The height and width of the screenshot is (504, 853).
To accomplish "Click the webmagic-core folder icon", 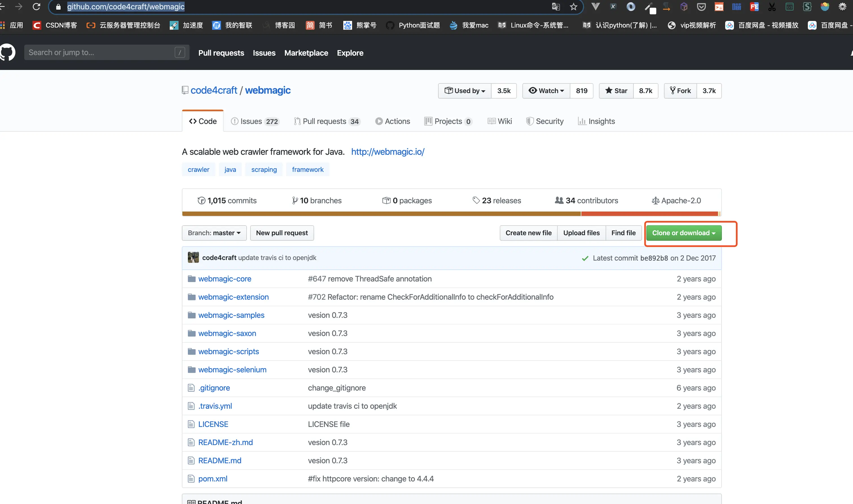I will click(x=192, y=279).
